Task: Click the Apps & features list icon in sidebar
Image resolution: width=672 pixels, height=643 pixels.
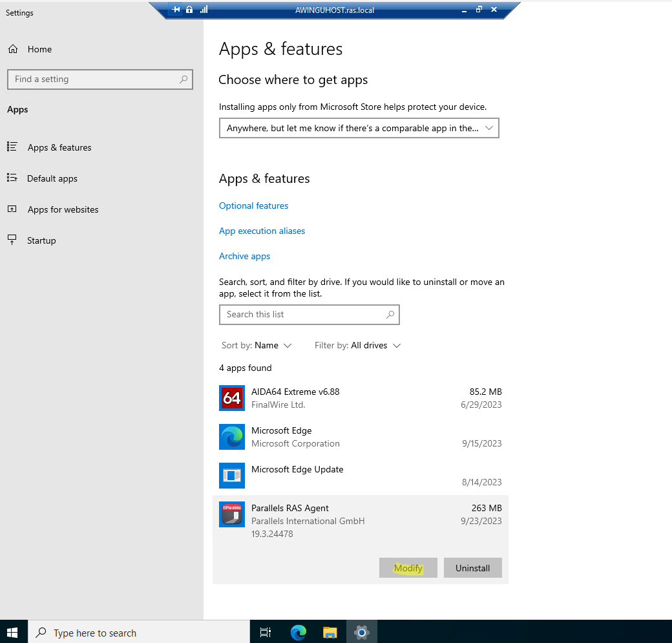Action: click(x=12, y=147)
